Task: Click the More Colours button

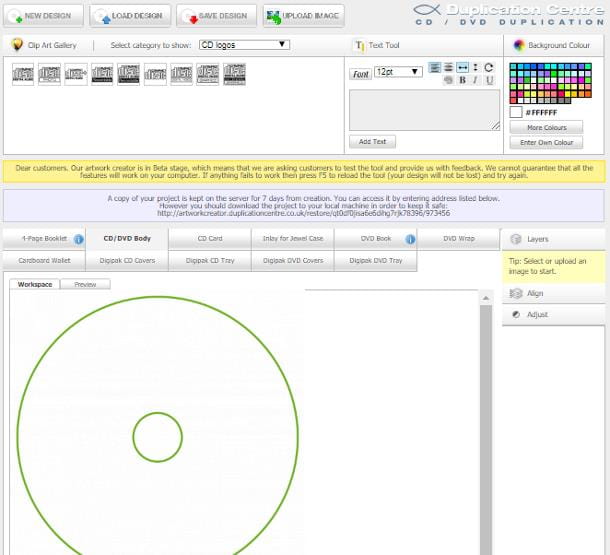Action: [545, 128]
